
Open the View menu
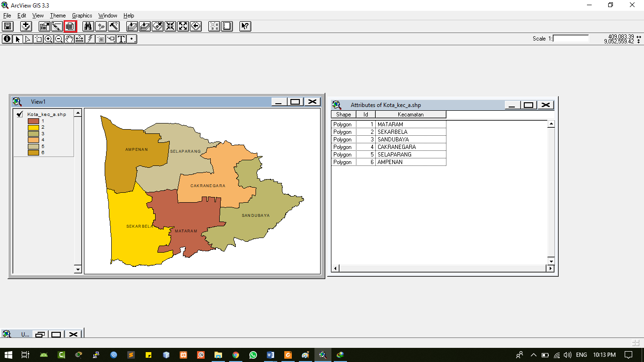[x=38, y=16]
